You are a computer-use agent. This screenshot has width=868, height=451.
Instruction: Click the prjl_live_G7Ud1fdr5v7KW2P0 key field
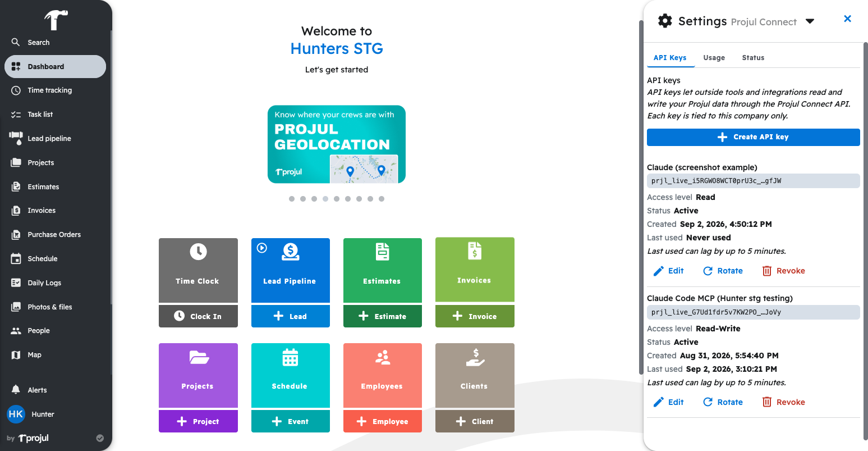pyautogui.click(x=754, y=312)
